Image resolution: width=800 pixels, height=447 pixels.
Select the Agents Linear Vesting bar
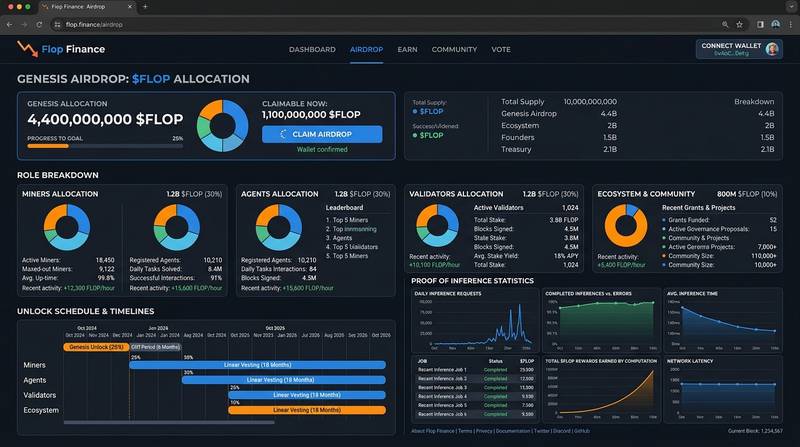[284, 380]
